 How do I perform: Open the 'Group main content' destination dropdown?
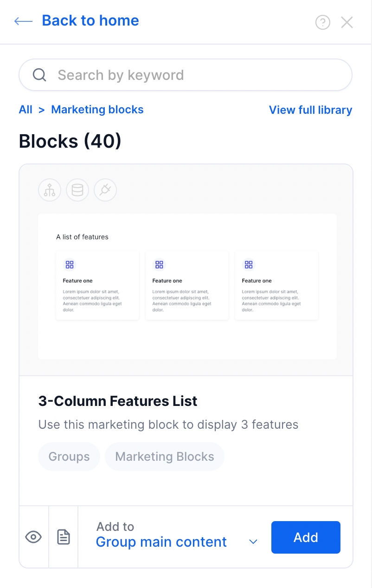point(161,542)
